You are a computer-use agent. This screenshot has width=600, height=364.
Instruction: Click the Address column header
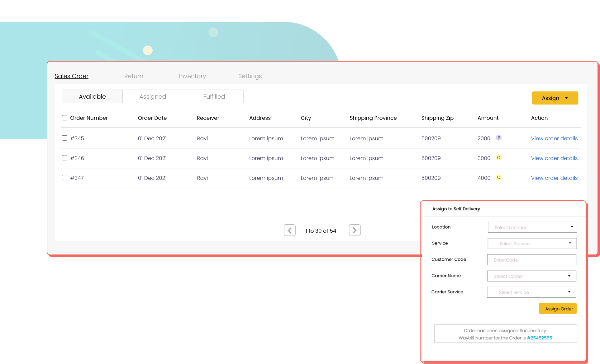point(260,118)
